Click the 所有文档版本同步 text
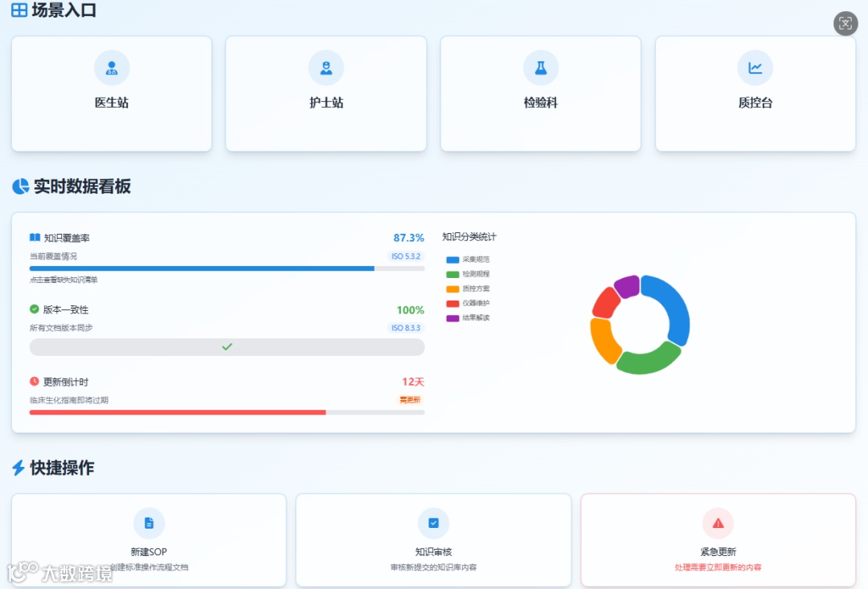This screenshot has height=589, width=868. click(x=61, y=328)
